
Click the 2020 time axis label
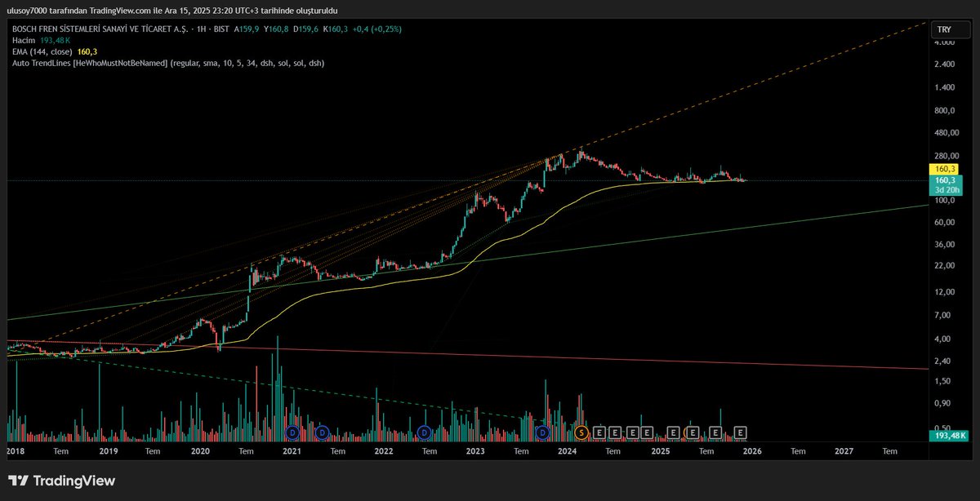[200, 450]
